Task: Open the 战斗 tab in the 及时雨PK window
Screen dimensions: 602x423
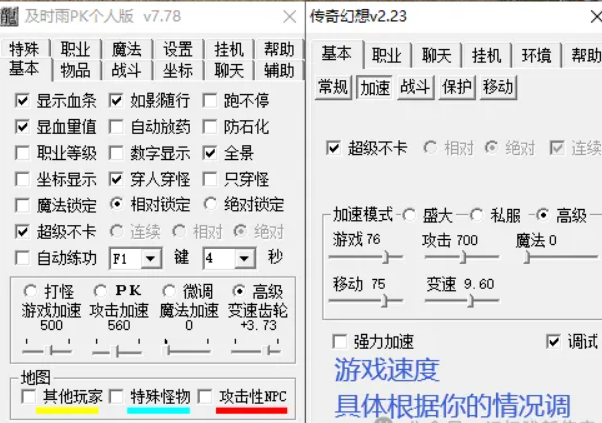Action: (127, 71)
